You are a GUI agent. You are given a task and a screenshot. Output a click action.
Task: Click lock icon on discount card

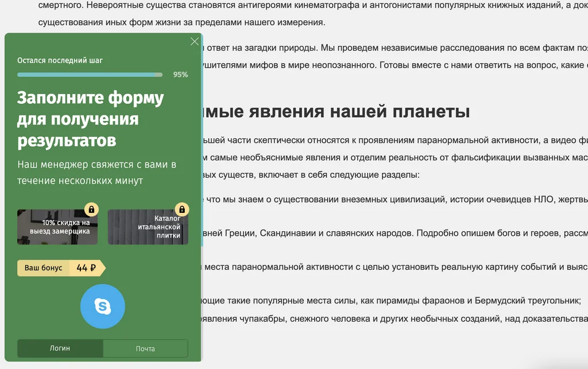pyautogui.click(x=91, y=209)
